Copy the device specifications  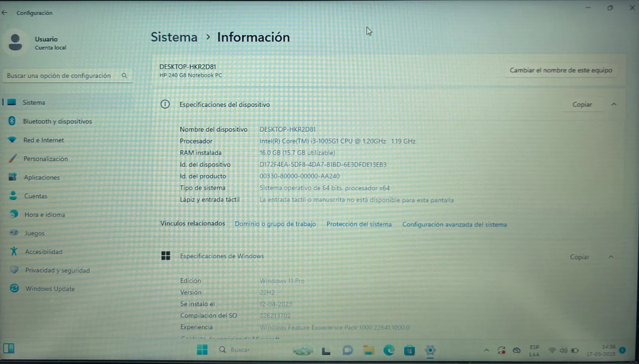(582, 105)
